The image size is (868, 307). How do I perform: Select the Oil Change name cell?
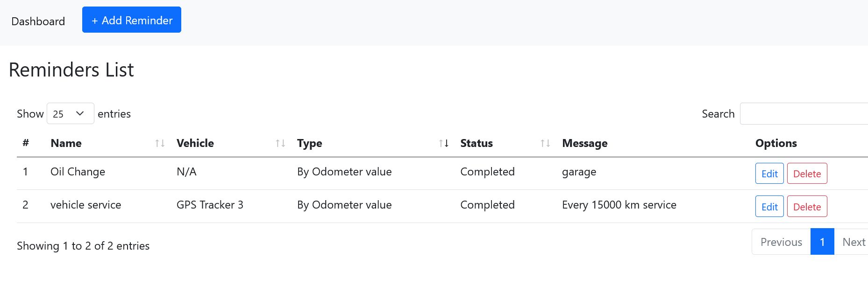point(78,172)
